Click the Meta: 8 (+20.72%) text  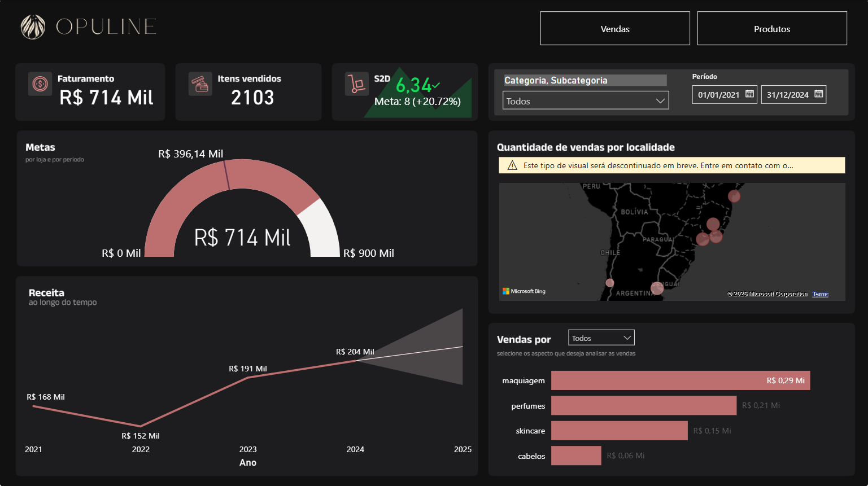click(417, 102)
